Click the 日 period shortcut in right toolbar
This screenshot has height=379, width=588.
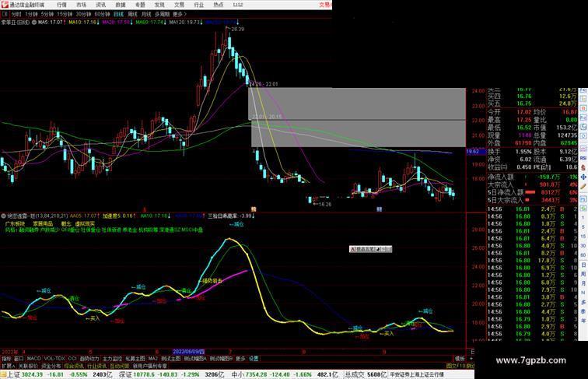583,265
